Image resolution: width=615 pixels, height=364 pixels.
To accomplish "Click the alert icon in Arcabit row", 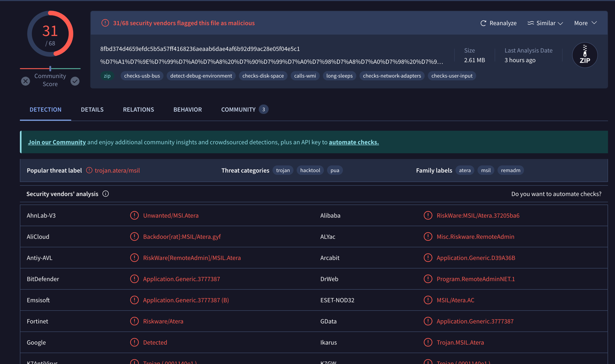I will pyautogui.click(x=428, y=258).
